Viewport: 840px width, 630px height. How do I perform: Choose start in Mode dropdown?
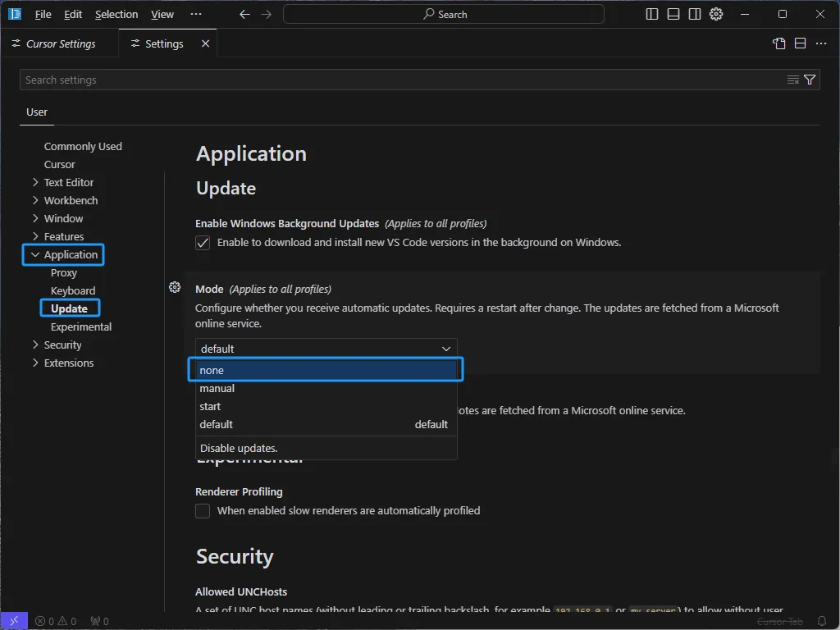326,407
